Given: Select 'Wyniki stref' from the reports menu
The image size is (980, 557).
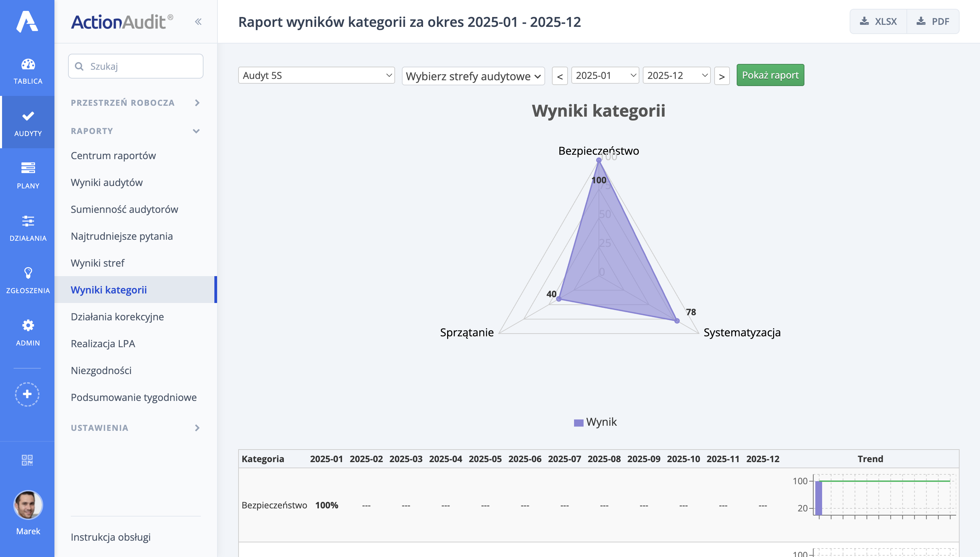Looking at the screenshot, I should point(98,263).
